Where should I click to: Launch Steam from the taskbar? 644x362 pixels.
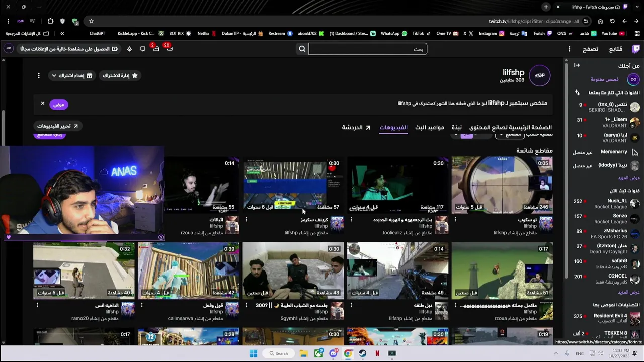[x=362, y=353]
